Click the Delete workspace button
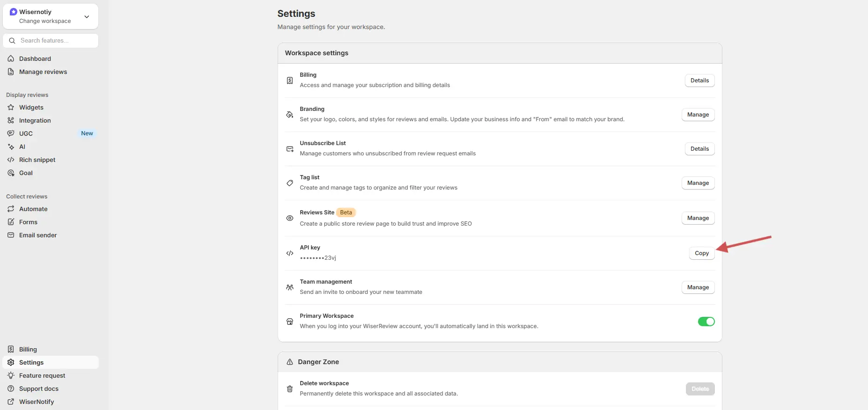Image resolution: width=868 pixels, height=410 pixels. [x=700, y=389]
